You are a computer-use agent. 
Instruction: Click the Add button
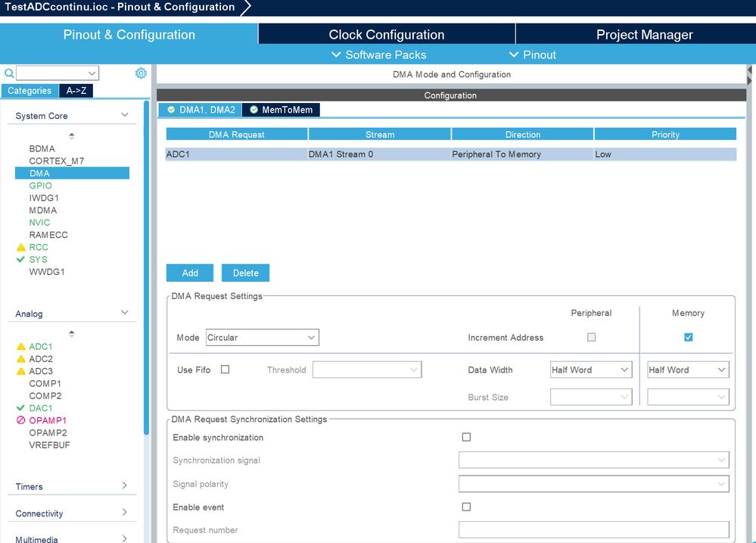click(190, 273)
